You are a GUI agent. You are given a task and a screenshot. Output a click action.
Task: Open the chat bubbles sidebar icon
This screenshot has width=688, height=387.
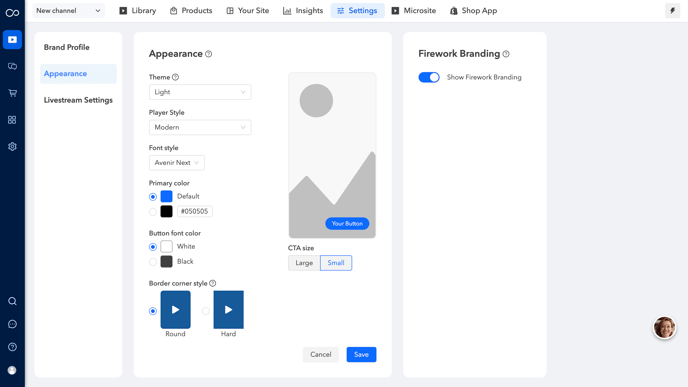pyautogui.click(x=12, y=66)
